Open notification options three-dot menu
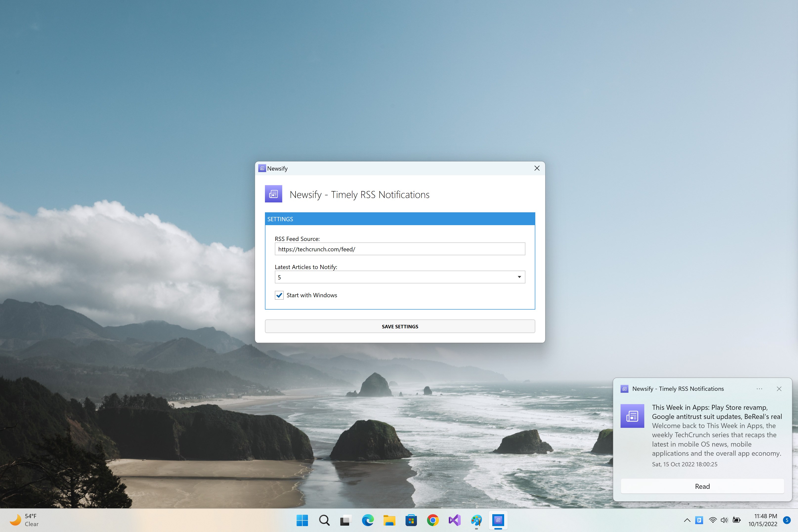 (x=759, y=389)
